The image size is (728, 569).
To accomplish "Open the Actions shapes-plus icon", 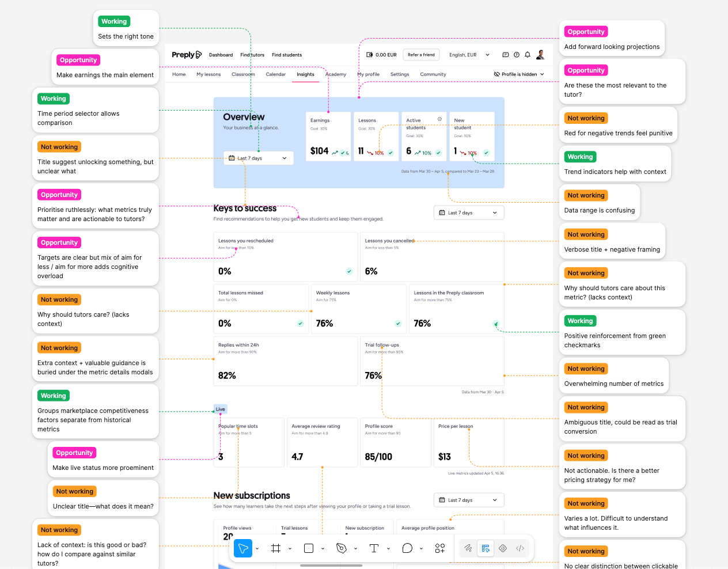I will [x=440, y=548].
